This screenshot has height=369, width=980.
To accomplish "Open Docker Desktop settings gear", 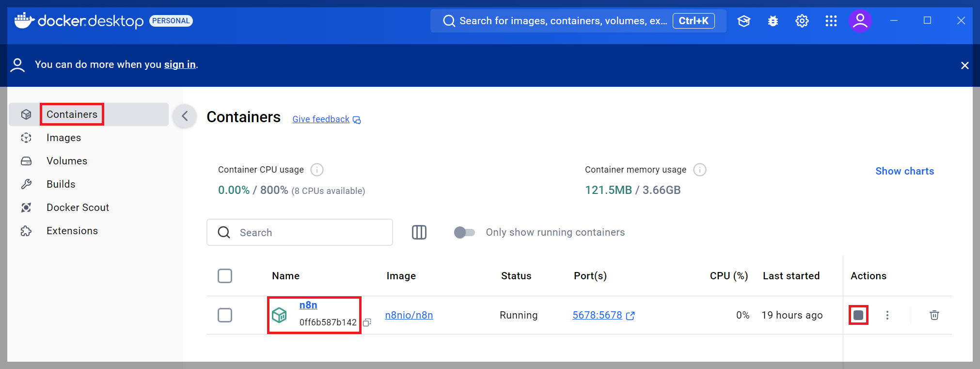I will (802, 21).
